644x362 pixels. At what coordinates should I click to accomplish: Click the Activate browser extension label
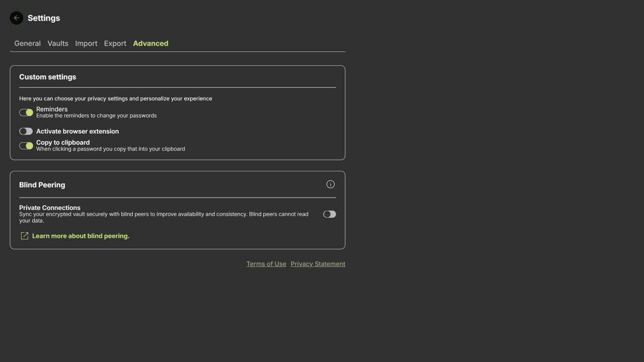[x=77, y=131]
